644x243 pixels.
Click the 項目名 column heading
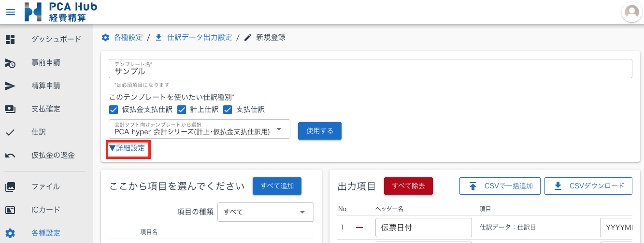pyautogui.click(x=149, y=232)
